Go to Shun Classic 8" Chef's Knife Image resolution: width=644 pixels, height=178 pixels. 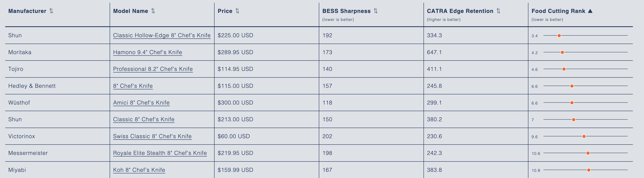pyautogui.click(x=144, y=119)
